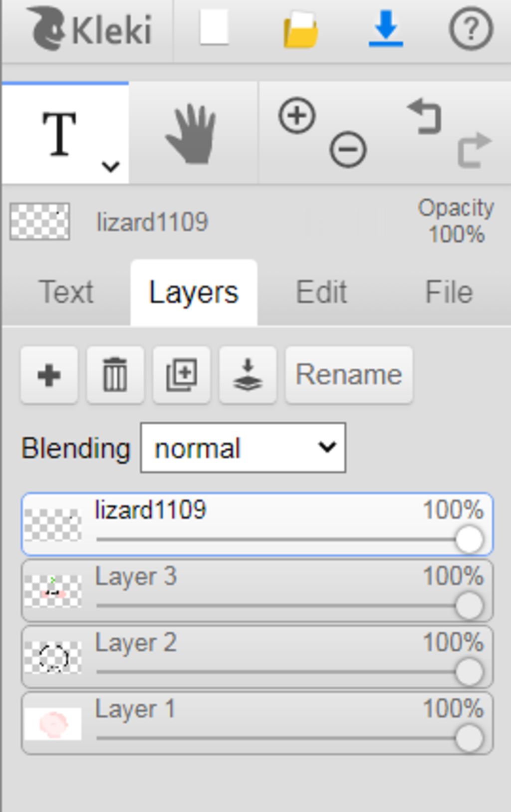Add a new layer
The image size is (511, 812).
pos(49,375)
